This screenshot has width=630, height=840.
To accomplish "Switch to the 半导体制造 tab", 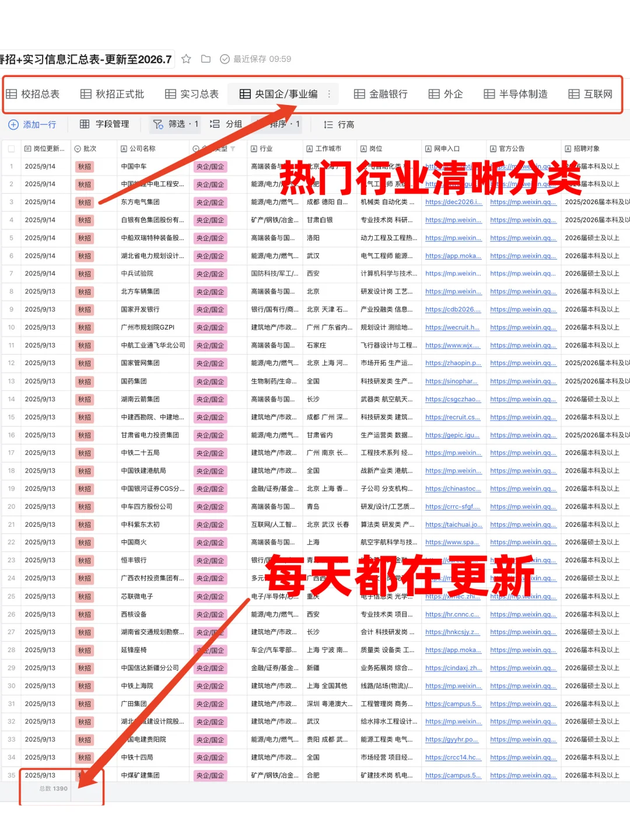I will tap(516, 94).
